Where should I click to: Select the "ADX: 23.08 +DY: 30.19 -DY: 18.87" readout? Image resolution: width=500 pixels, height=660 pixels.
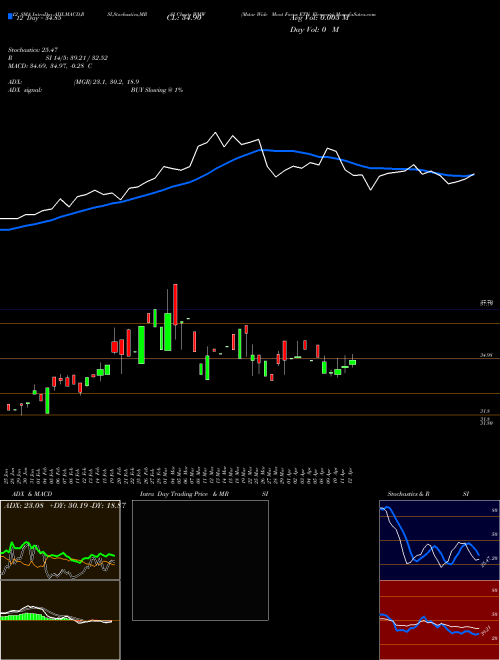click(64, 506)
